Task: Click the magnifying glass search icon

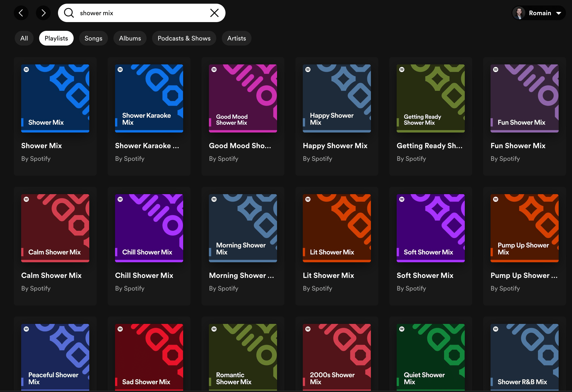Action: pos(69,13)
